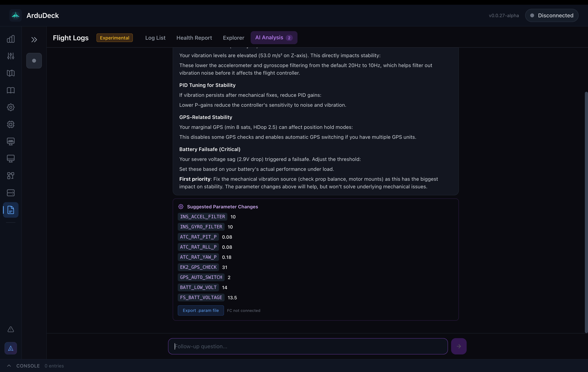Open the map sidebar icon
This screenshot has height=372, width=588.
click(11, 73)
